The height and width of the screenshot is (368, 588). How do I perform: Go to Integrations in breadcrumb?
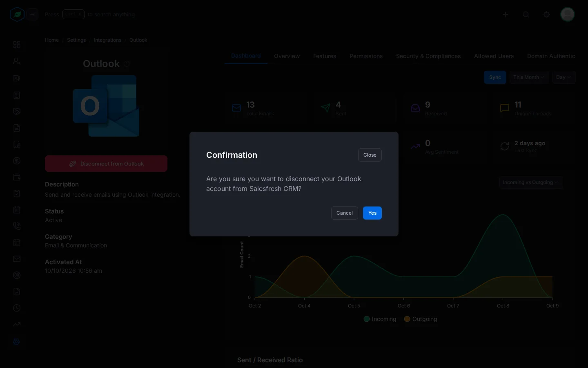click(x=107, y=40)
